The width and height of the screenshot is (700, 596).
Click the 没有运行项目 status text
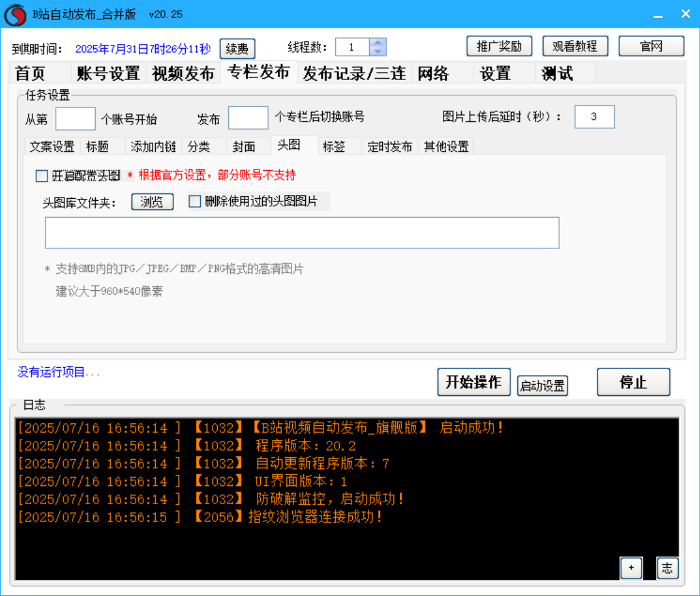coord(58,372)
